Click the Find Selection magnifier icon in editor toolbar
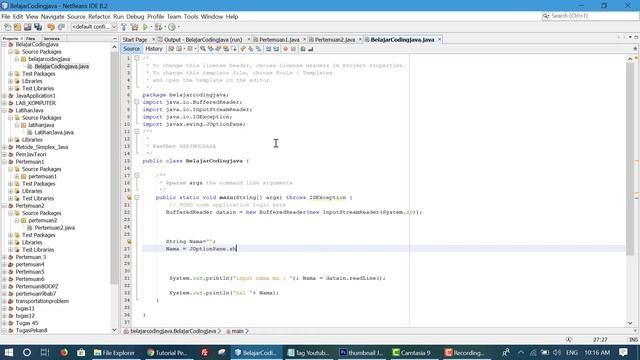The image size is (640, 360). point(203,49)
